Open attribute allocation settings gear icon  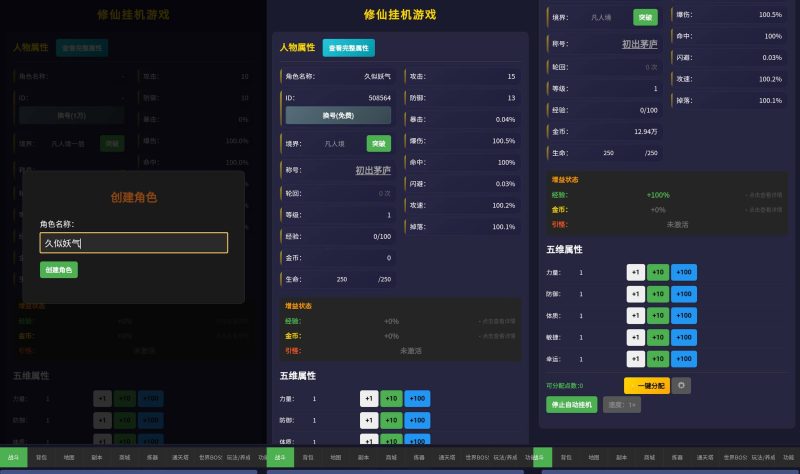click(681, 385)
